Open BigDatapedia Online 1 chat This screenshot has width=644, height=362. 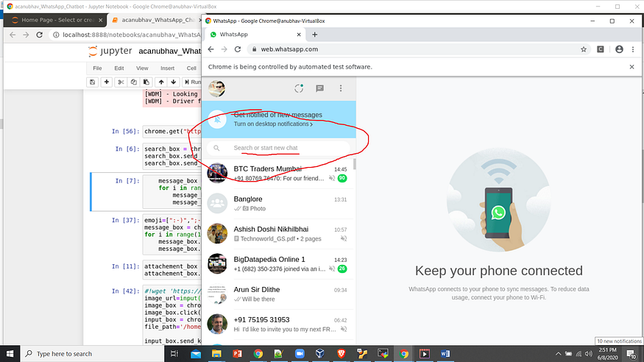click(279, 264)
